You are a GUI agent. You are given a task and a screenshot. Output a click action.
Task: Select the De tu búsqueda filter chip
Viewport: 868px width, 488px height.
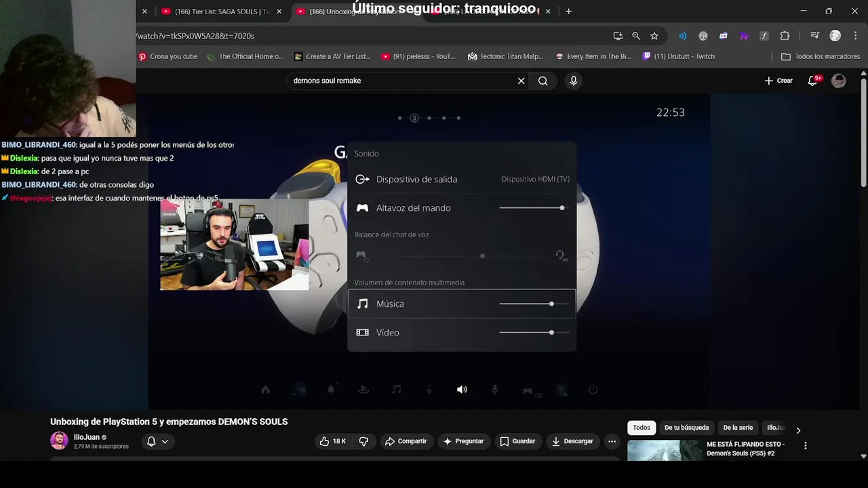coord(686,428)
